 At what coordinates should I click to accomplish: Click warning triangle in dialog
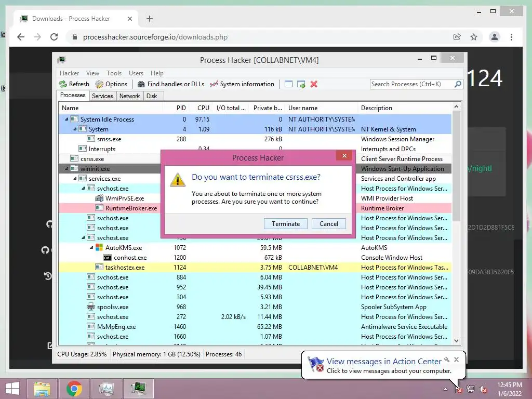pyautogui.click(x=178, y=180)
